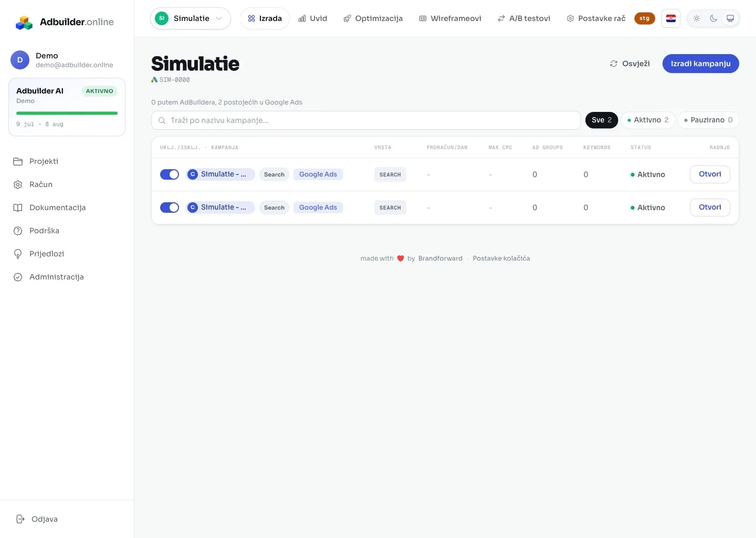Switch to light theme sun icon
The width and height of the screenshot is (756, 538).
697,18
